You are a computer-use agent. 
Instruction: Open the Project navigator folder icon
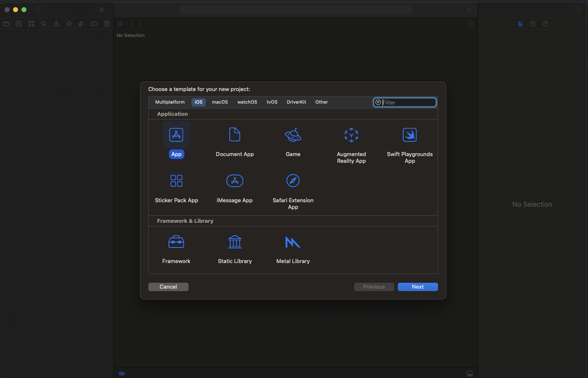coord(6,24)
